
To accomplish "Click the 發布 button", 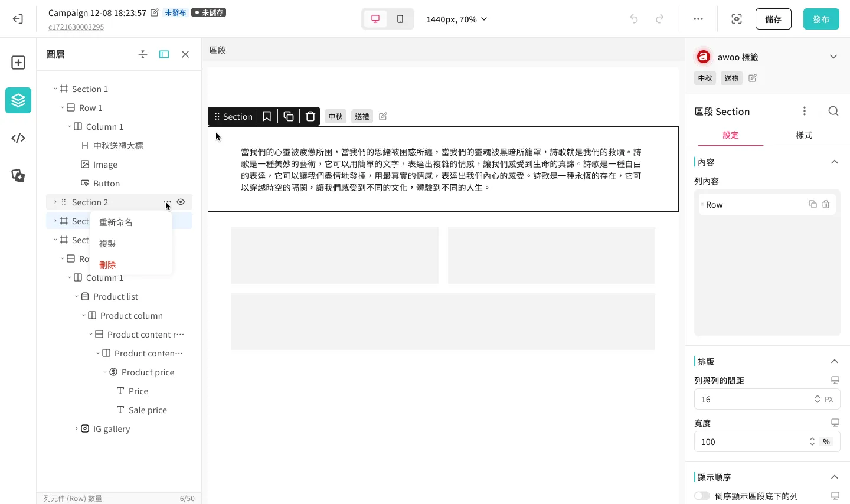I will 821,19.
